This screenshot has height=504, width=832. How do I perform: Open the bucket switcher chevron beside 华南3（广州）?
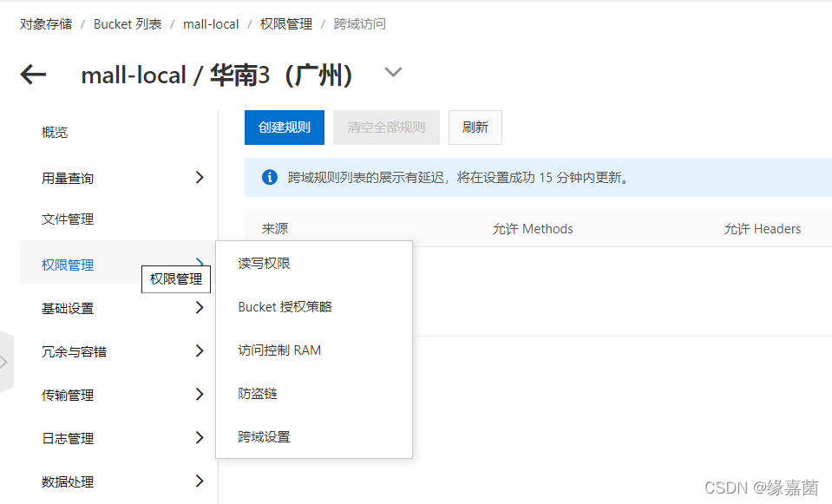[393, 72]
